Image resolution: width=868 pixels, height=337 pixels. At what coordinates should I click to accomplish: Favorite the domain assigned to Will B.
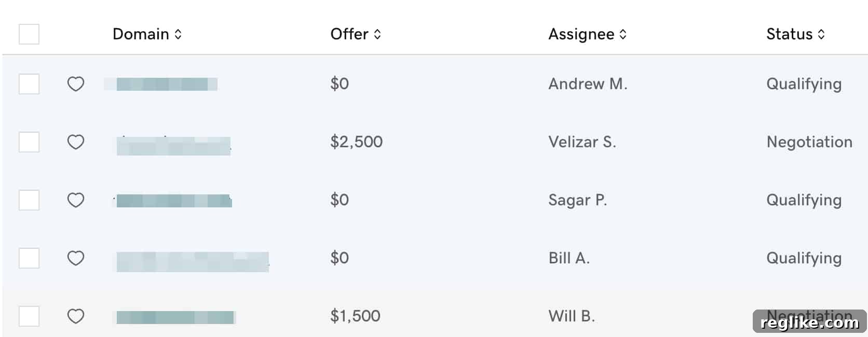[x=76, y=316]
